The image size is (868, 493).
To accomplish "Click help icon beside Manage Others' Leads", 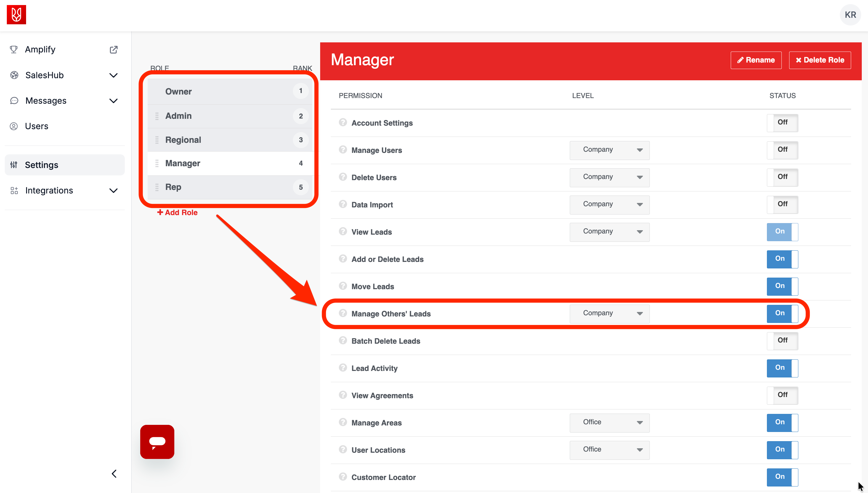I will (342, 313).
